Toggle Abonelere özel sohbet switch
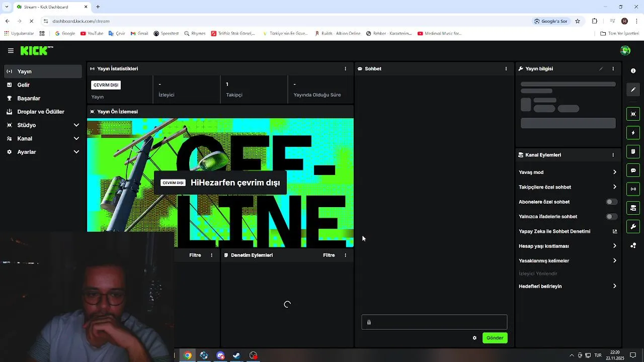Image resolution: width=644 pixels, height=362 pixels. point(611,202)
